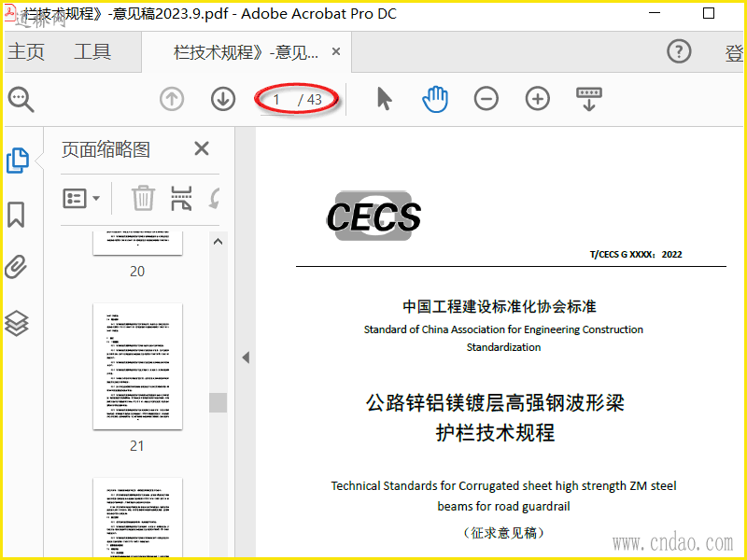Zoom out with minus button
This screenshot has width=747, height=560.
[x=486, y=99]
